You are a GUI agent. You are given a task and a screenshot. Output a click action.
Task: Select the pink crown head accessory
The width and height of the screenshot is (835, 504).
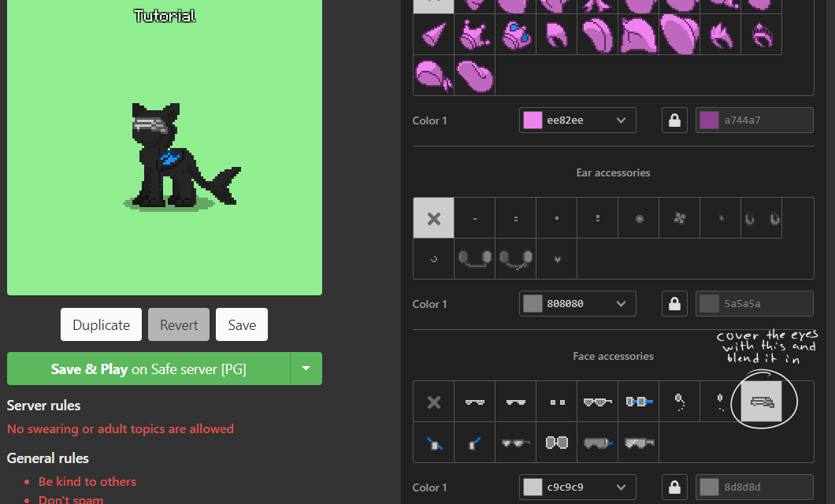tap(474, 35)
